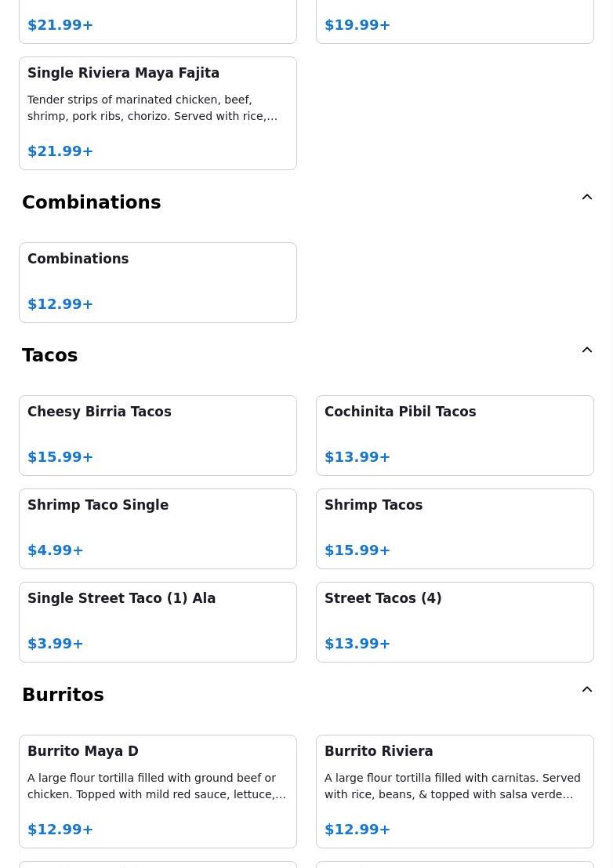
Task: Click the Burritos section heading
Action: [63, 695]
